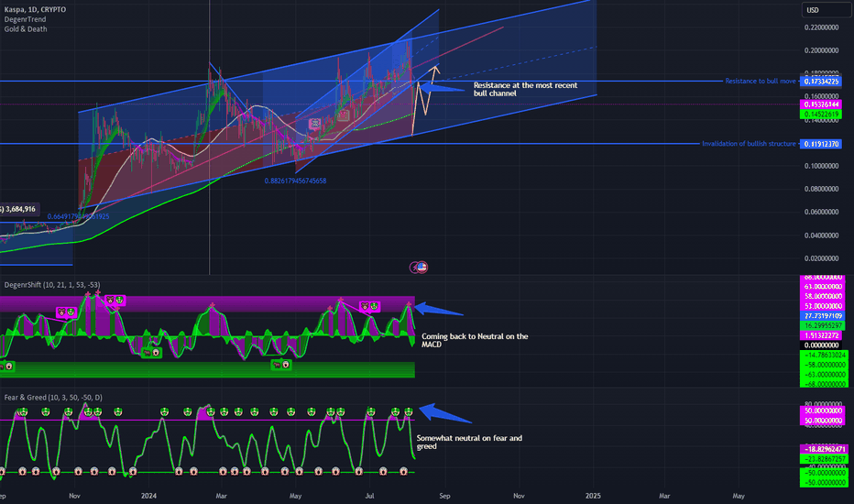Click the blue 77.73197109 indicator value
The width and height of the screenshot is (854, 504).
821,316
